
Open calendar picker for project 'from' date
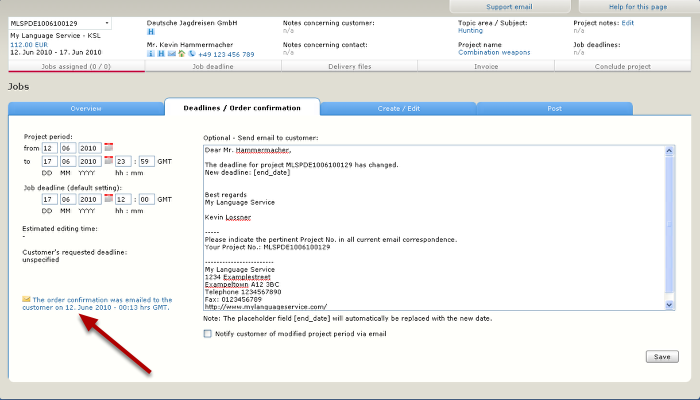point(109,147)
